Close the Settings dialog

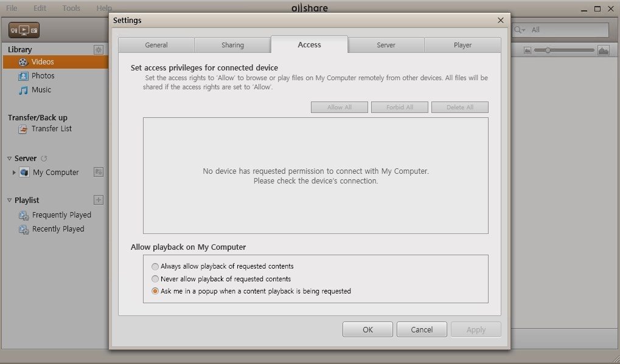point(501,20)
